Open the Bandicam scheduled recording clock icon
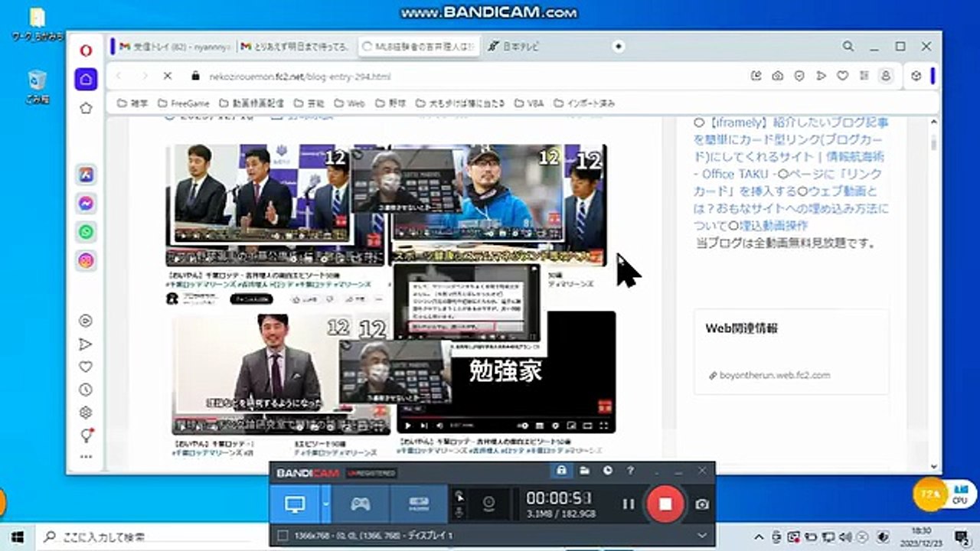Screen dimensions: 980x551 607,471
